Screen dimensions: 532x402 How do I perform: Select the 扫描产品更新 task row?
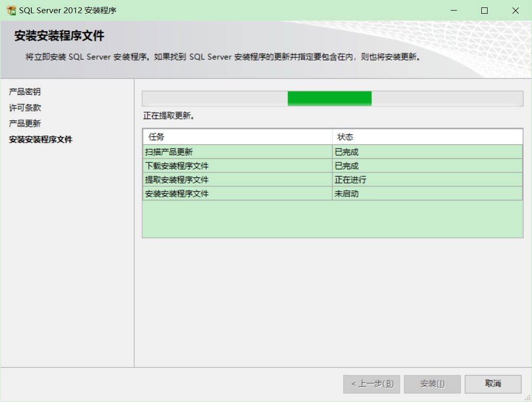(x=332, y=152)
